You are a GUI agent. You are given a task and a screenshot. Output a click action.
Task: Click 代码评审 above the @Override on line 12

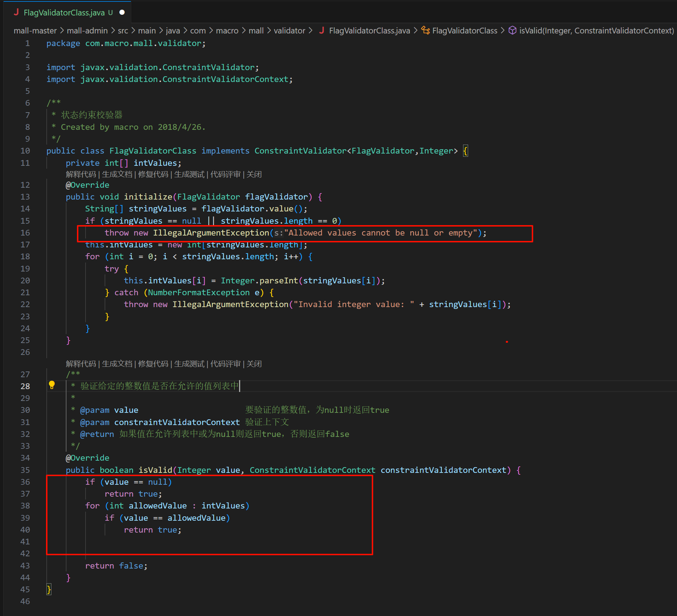pyautogui.click(x=225, y=174)
